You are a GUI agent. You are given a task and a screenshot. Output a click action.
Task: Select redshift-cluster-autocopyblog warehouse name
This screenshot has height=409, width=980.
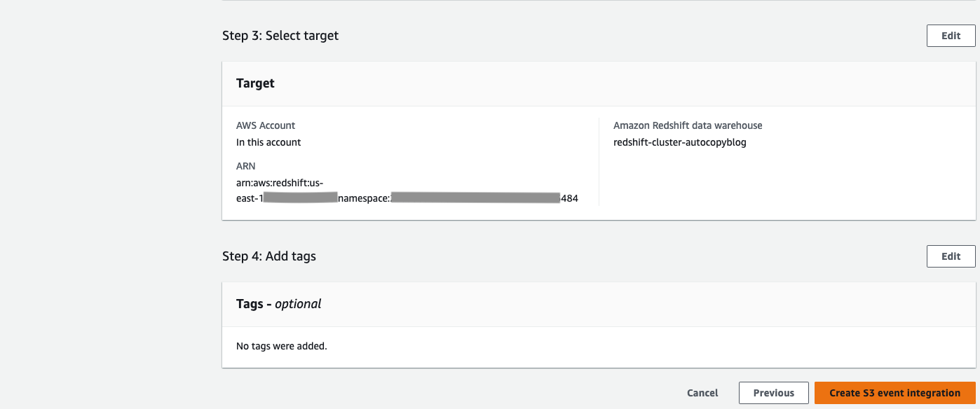[x=679, y=142]
